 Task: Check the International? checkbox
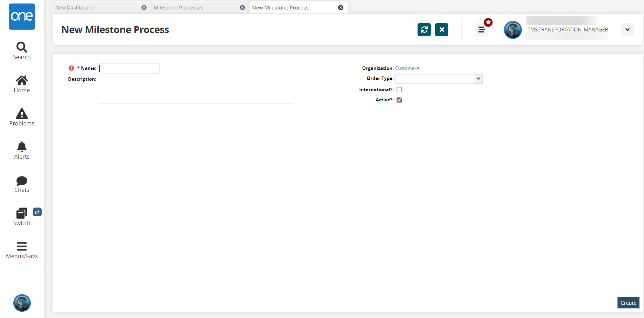(399, 90)
